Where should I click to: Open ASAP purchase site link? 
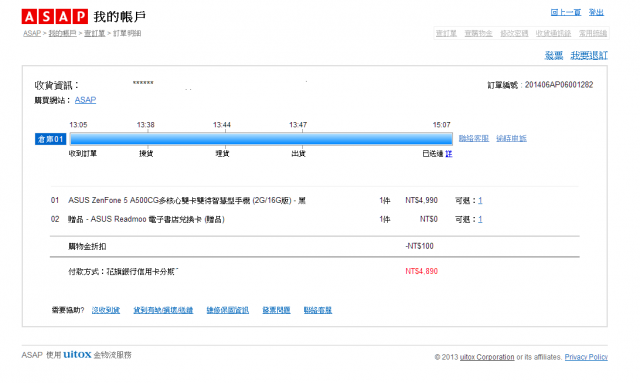coord(85,100)
